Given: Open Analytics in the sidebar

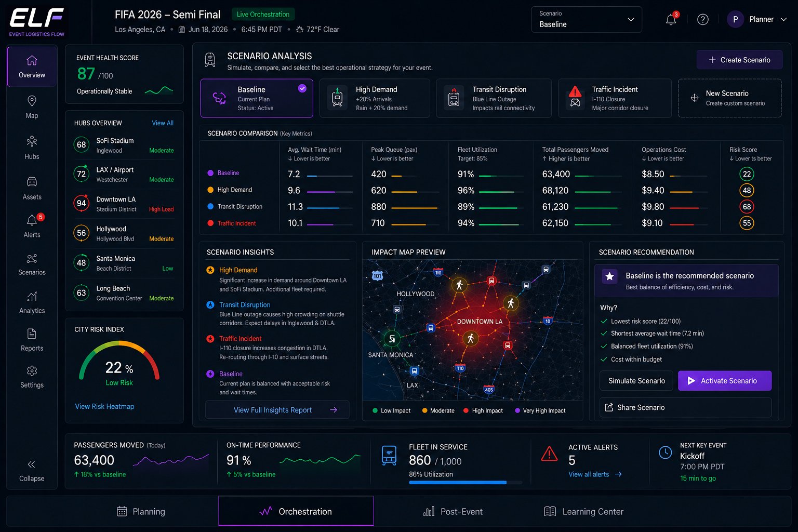Looking at the screenshot, I should [x=32, y=302].
